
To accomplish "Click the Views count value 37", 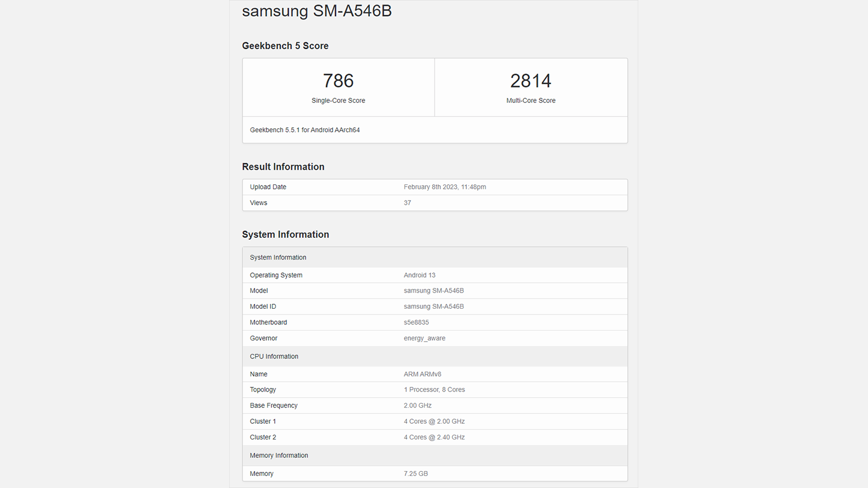I will pyautogui.click(x=407, y=203).
